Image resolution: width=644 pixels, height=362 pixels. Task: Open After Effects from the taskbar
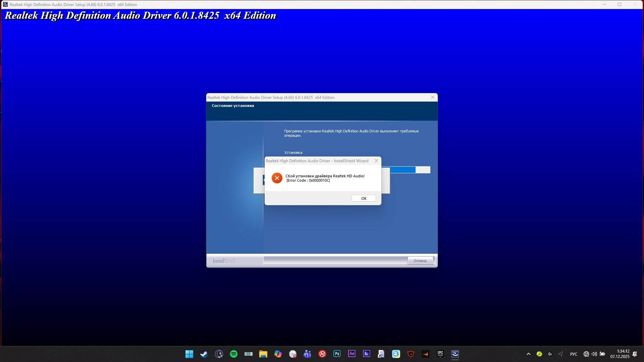pos(352,354)
